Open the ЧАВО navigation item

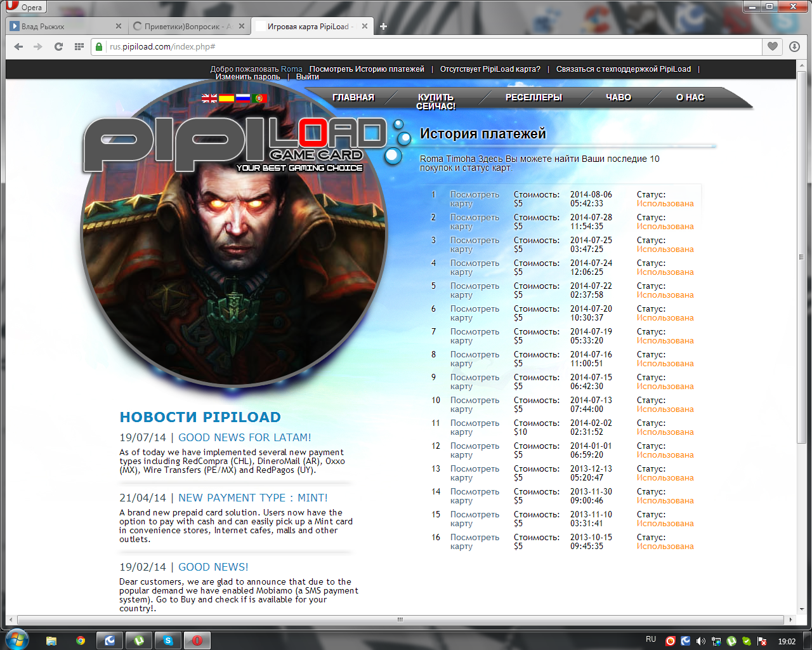pyautogui.click(x=619, y=97)
